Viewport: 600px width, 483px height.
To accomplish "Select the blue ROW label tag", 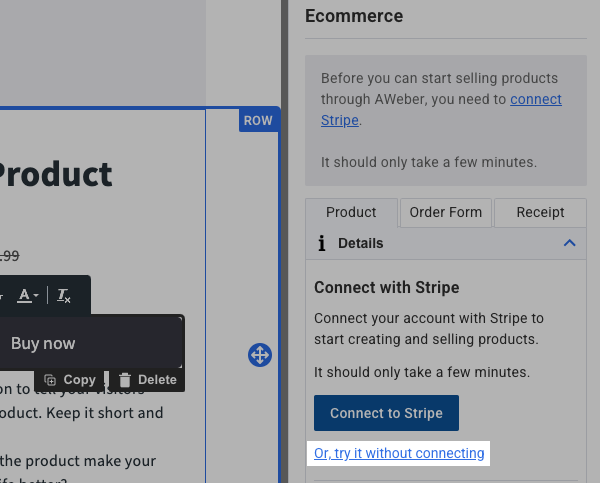I will tap(258, 120).
